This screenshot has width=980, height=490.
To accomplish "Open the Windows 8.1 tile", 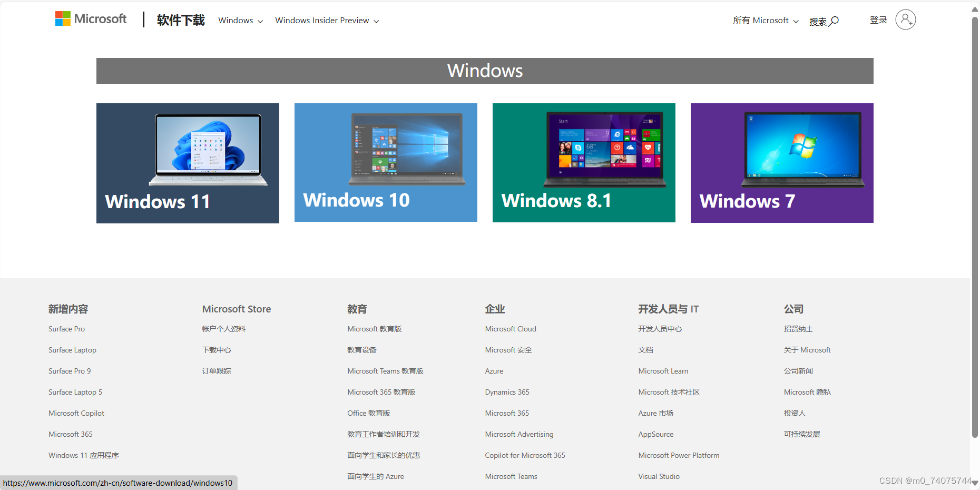I will tap(584, 163).
